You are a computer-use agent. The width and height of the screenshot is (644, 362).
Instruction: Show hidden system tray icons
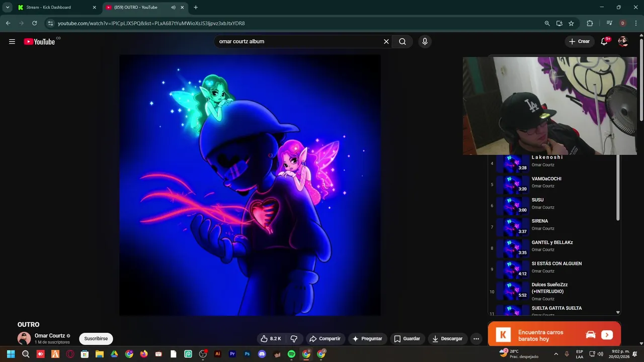click(556, 354)
